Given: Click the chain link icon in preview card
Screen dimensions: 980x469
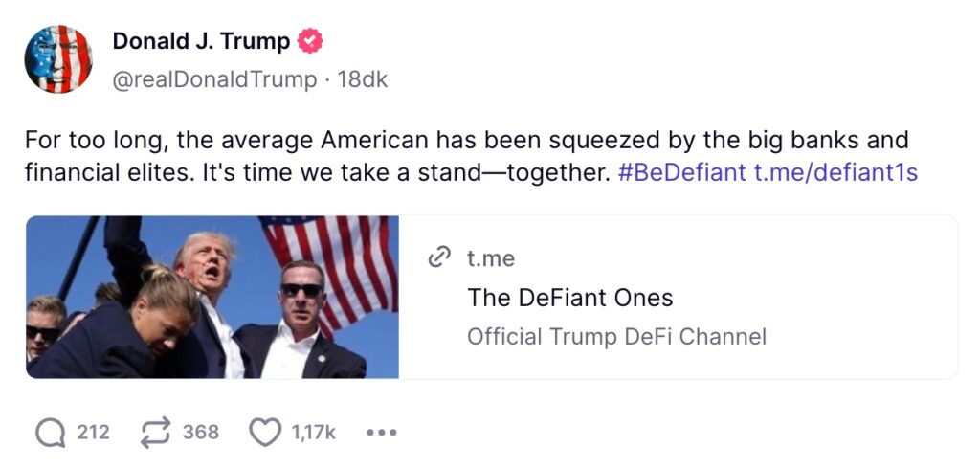Looking at the screenshot, I should [439, 257].
